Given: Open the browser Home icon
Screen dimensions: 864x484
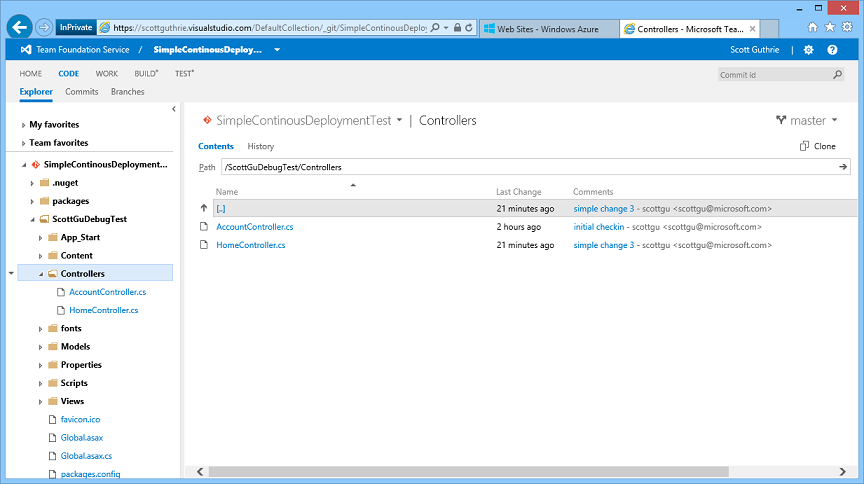Looking at the screenshot, I should [812, 27].
